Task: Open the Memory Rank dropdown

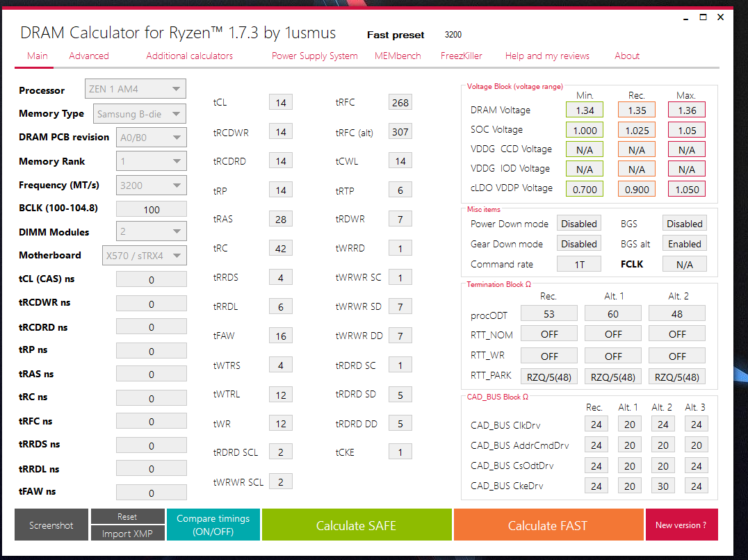Action: coord(151,160)
